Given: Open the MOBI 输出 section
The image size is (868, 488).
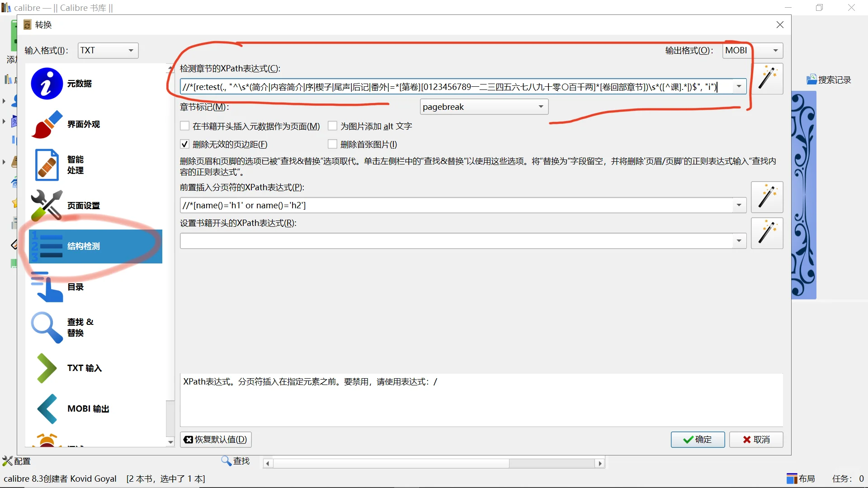Looking at the screenshot, I should (95, 409).
